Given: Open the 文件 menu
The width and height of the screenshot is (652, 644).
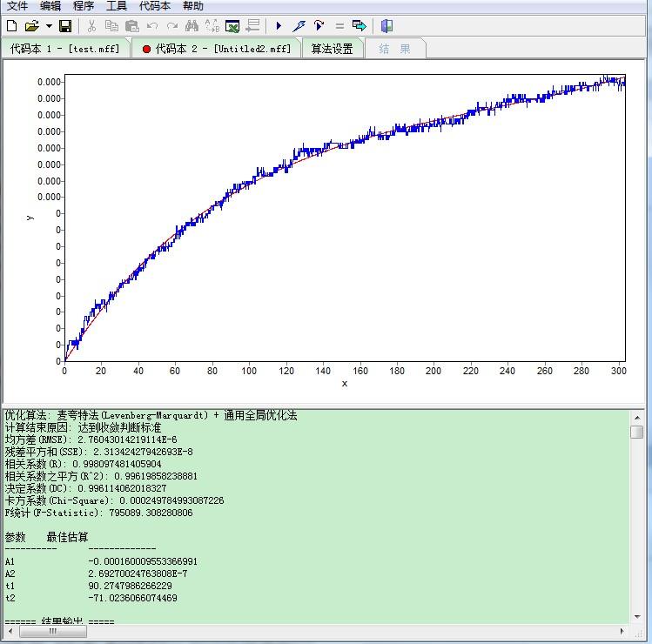Looking at the screenshot, I should [17, 6].
